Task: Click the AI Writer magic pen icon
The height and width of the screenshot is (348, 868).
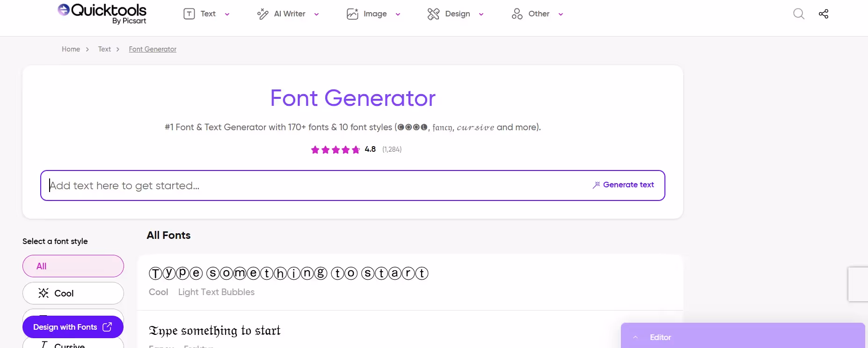Action: tap(263, 14)
